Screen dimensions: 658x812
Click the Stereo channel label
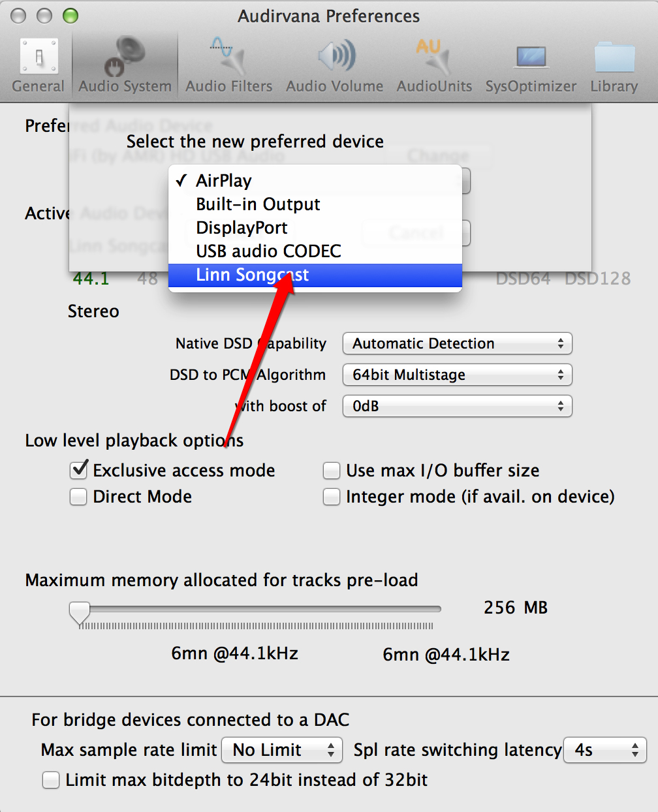pos(93,311)
